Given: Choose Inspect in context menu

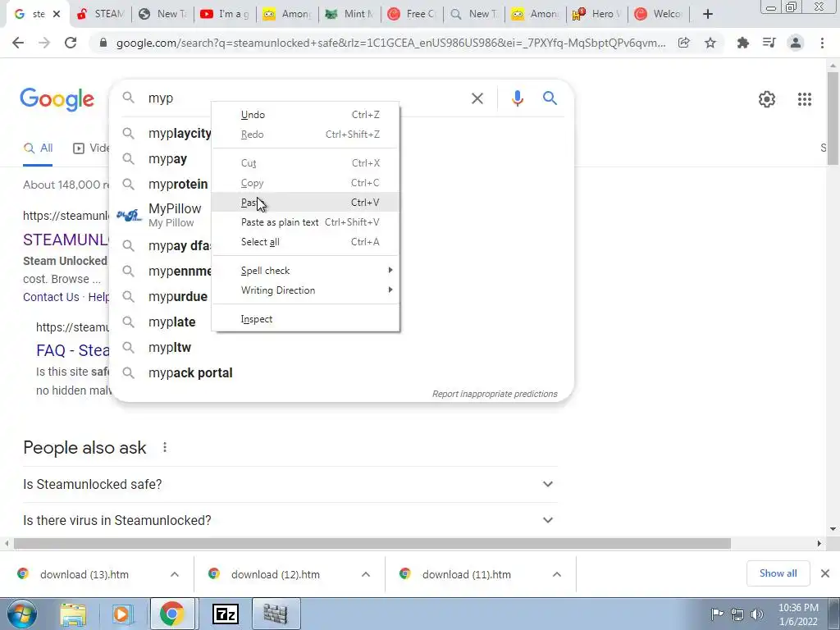Looking at the screenshot, I should point(305,319).
